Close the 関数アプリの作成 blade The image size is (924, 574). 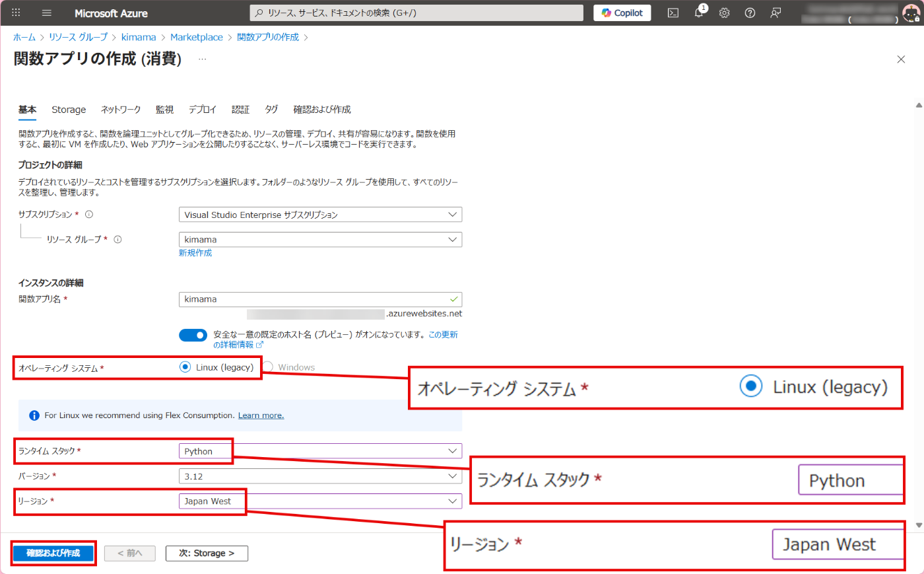point(901,59)
